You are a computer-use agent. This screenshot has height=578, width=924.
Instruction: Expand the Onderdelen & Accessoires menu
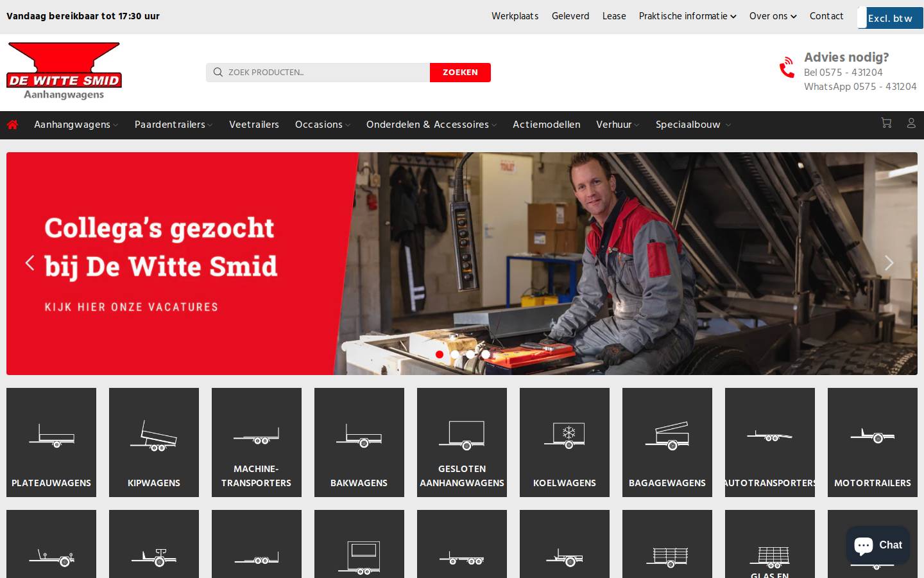(x=431, y=125)
